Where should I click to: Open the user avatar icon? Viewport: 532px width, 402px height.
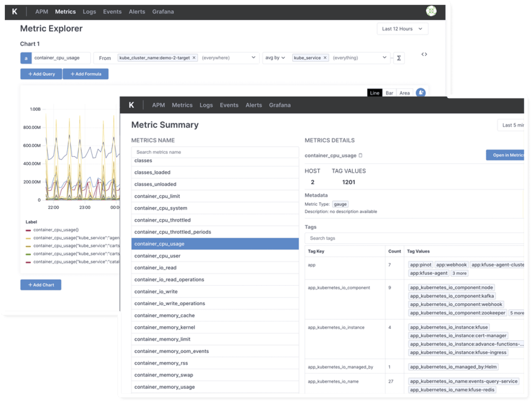[431, 11]
